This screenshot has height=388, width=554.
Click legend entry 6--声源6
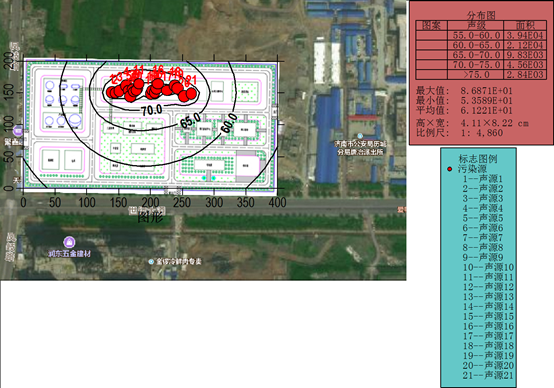tap(483, 228)
